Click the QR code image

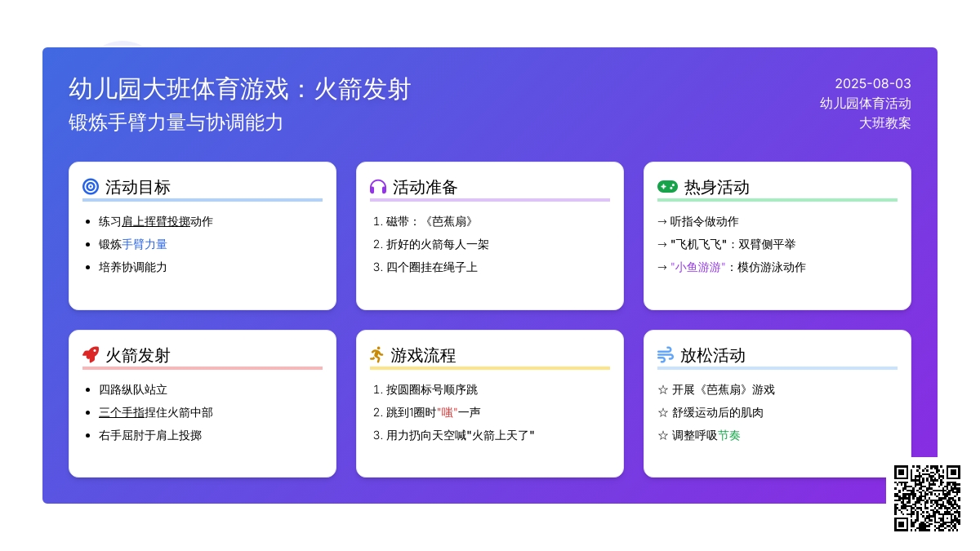pos(927,498)
